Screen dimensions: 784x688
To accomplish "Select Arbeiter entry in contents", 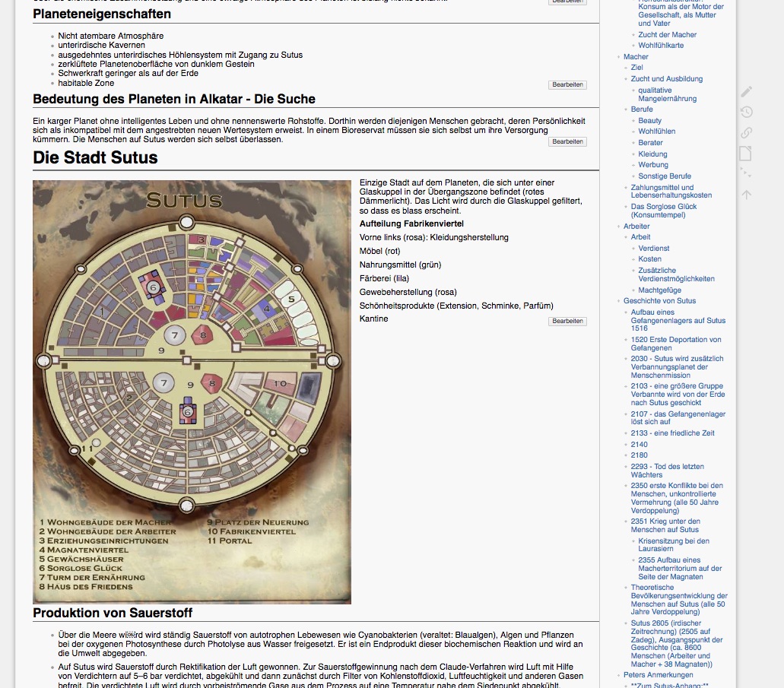I will click(x=636, y=226).
